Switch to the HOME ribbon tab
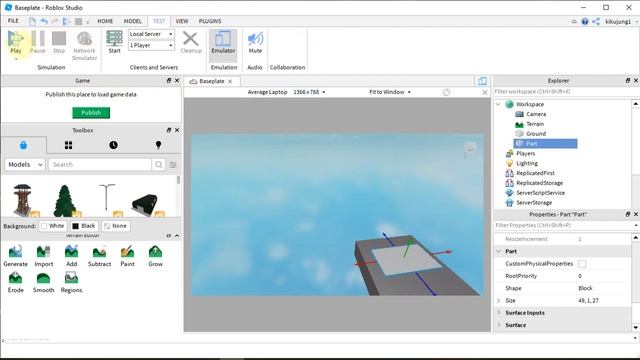This screenshot has height=360, width=640. tap(105, 21)
